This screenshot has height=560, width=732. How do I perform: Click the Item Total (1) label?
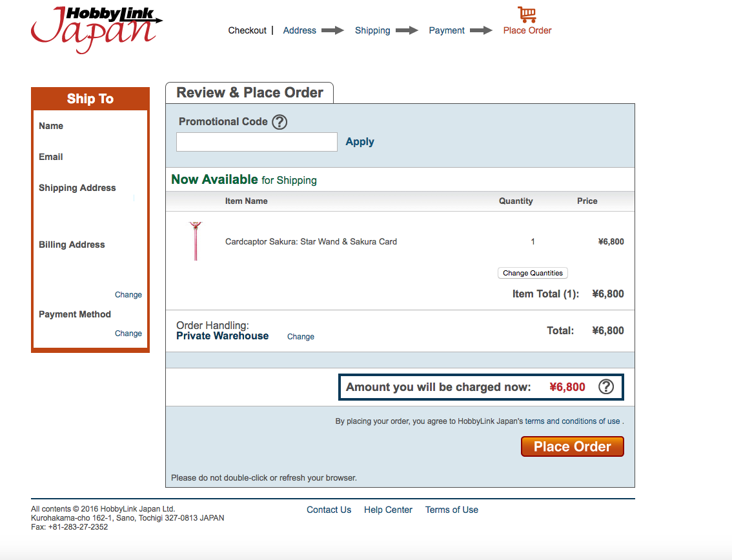pos(545,294)
